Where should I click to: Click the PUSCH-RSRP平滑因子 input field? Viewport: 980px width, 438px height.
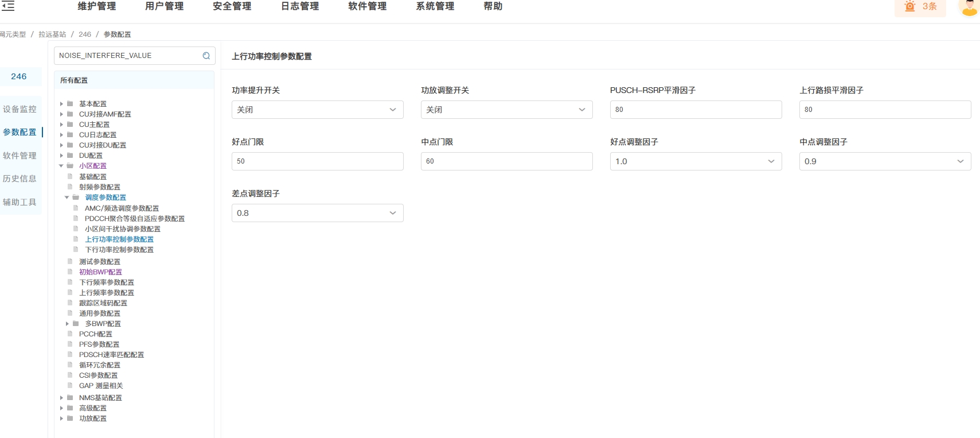point(696,110)
